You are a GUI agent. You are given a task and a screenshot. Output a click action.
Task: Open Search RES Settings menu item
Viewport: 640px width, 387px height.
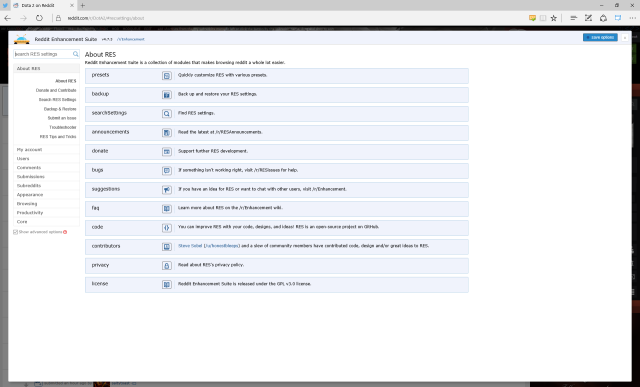(58, 100)
